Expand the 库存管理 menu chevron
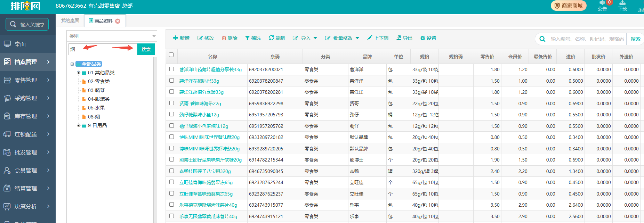This screenshot has width=644, height=223. pos(48,116)
